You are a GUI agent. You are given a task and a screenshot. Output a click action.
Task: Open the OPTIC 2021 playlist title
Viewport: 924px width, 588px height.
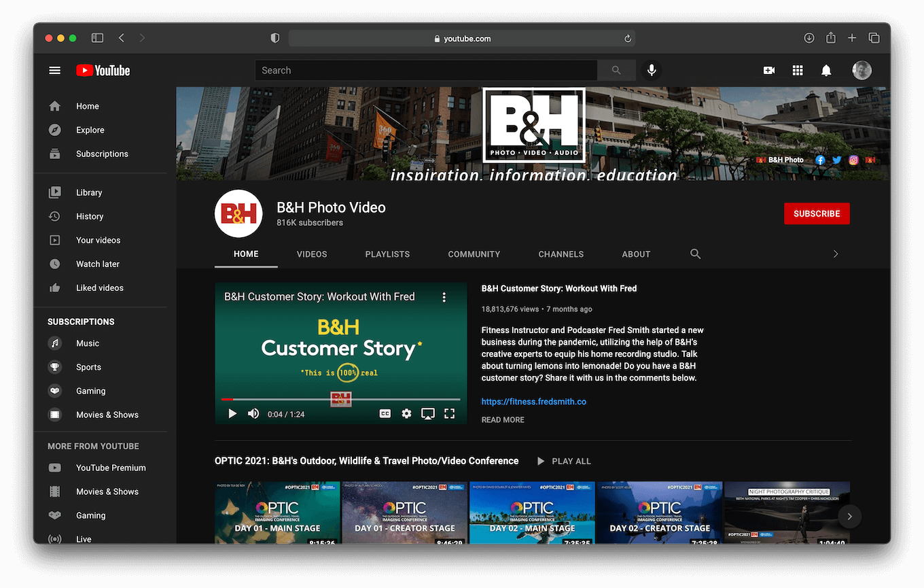367,461
